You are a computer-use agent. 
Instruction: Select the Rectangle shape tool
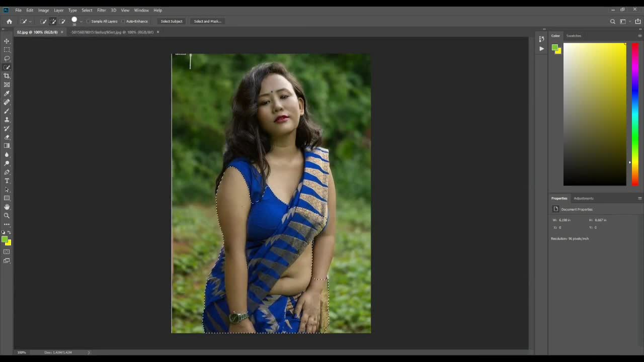pyautogui.click(x=7, y=198)
